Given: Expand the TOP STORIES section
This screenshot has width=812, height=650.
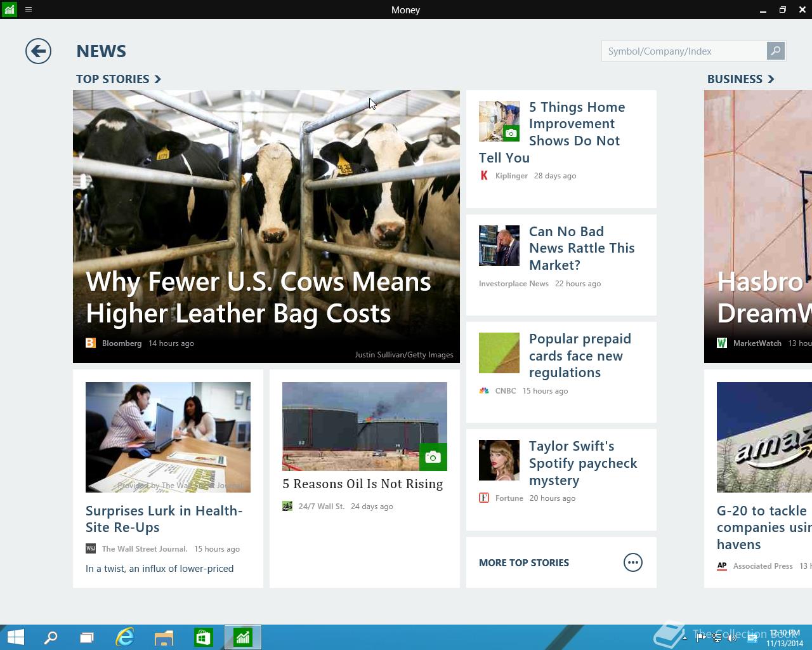Looking at the screenshot, I should pos(119,79).
